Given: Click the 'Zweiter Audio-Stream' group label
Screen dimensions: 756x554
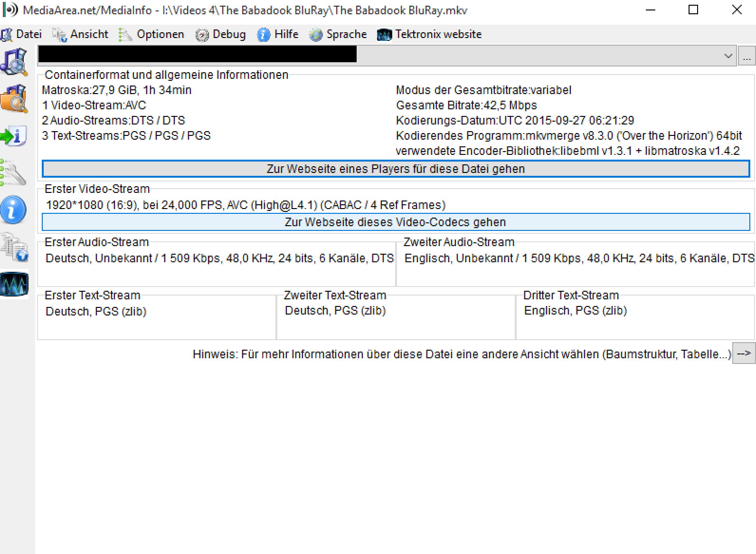Looking at the screenshot, I should 459,242.
